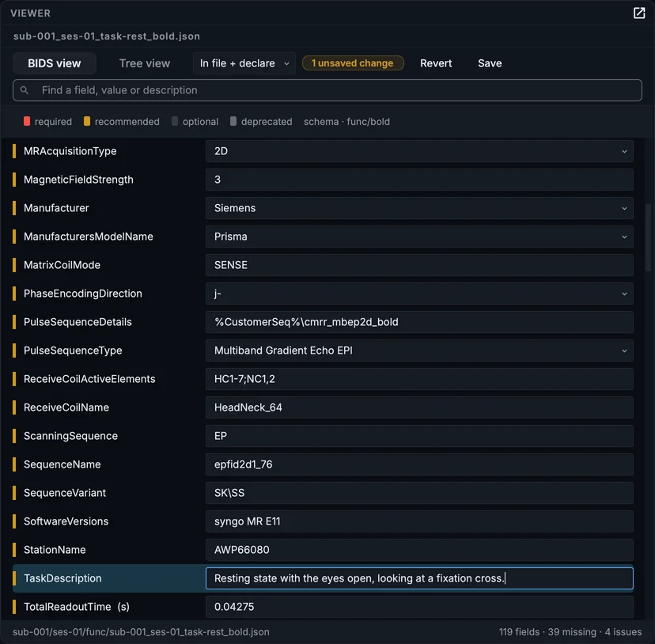Select the PulseSequenceDetails field label
This screenshot has width=655, height=644.
(x=78, y=322)
